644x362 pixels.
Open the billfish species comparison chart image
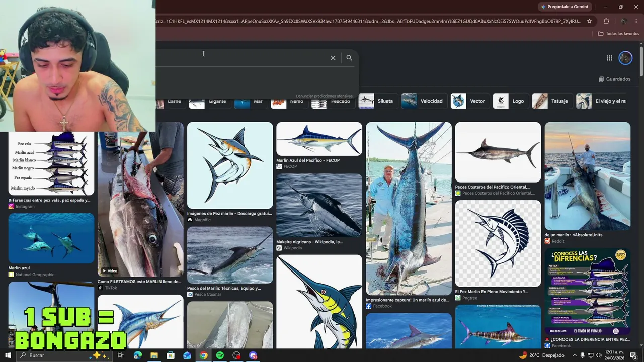51,163
